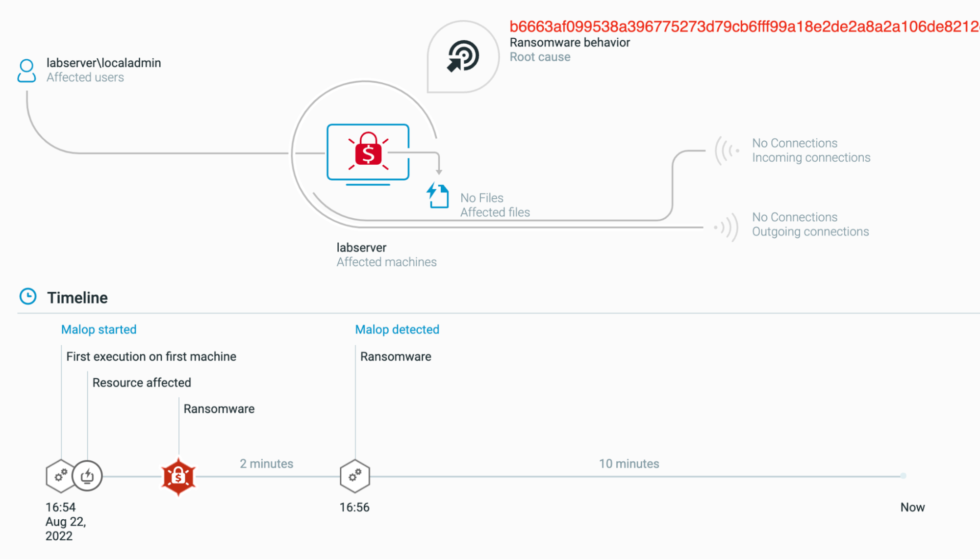Click the root cause target icon
The image size is (980, 560).
click(x=463, y=56)
